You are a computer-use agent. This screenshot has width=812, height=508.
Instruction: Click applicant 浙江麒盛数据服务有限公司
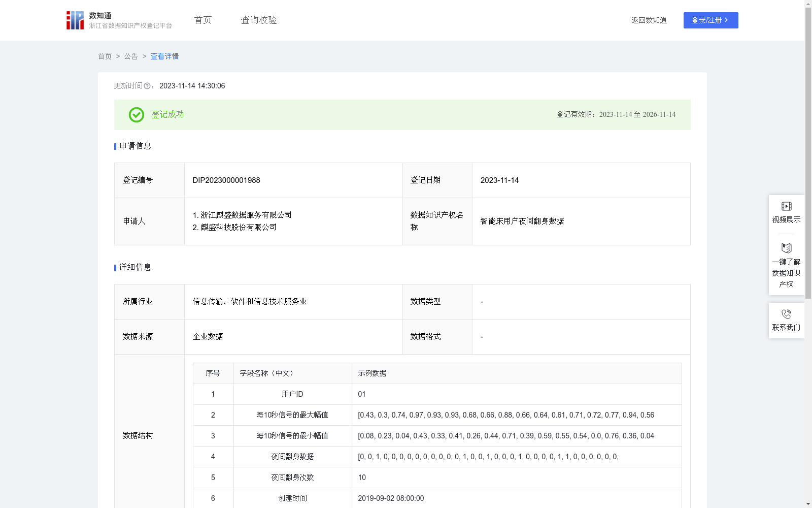[246, 215]
